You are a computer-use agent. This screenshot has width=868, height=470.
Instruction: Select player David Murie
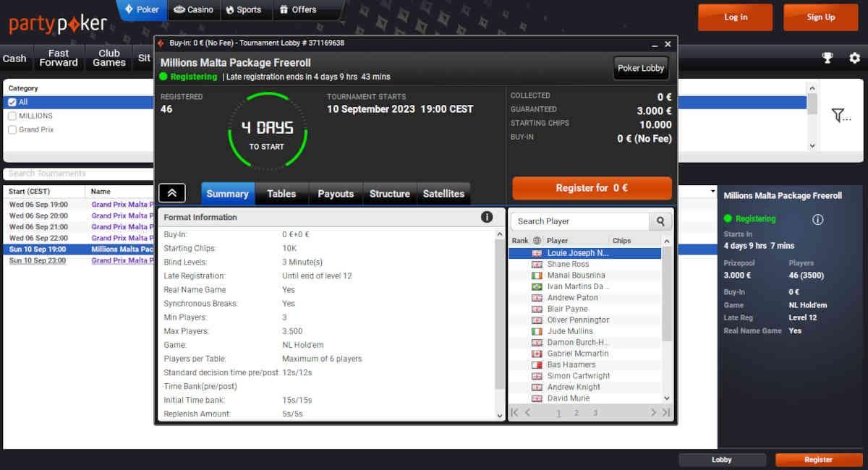(584, 398)
